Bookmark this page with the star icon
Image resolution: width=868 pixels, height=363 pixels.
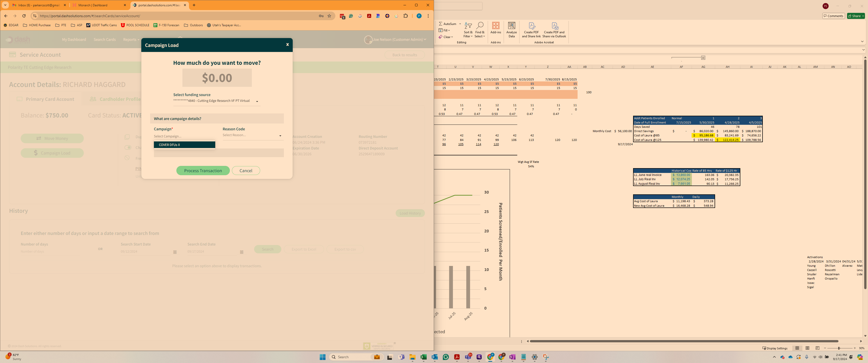pyautogui.click(x=329, y=16)
